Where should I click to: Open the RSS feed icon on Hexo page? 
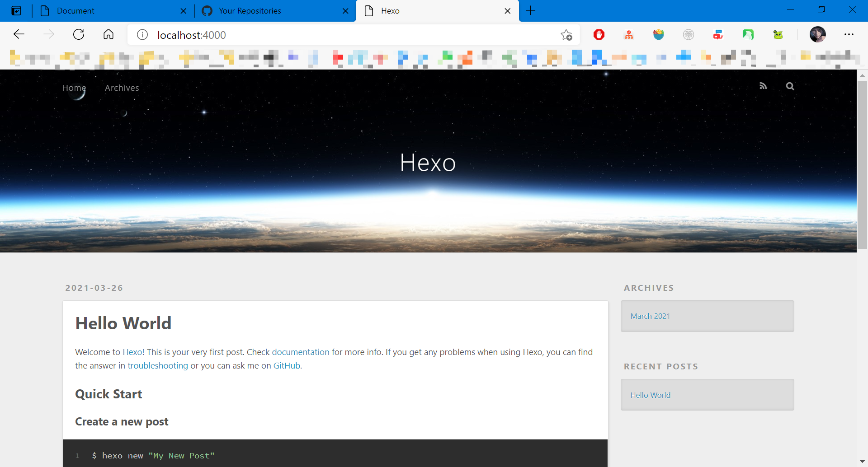click(x=763, y=86)
